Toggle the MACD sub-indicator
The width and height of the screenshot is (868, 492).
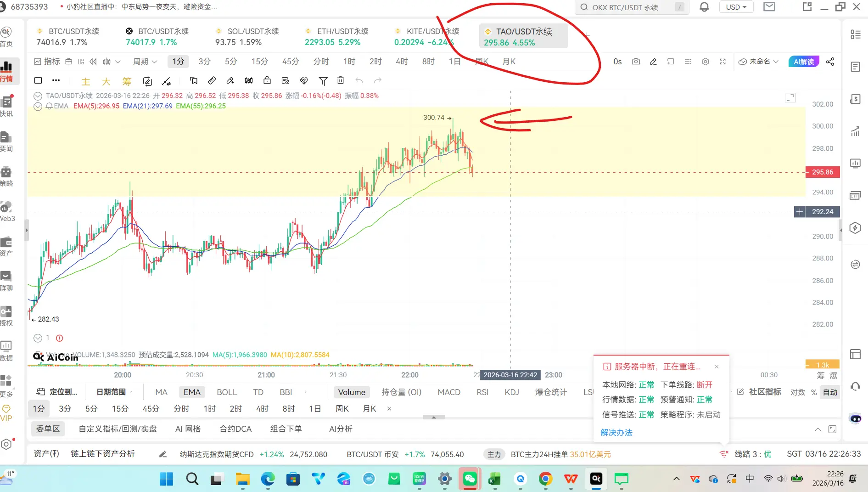(449, 392)
